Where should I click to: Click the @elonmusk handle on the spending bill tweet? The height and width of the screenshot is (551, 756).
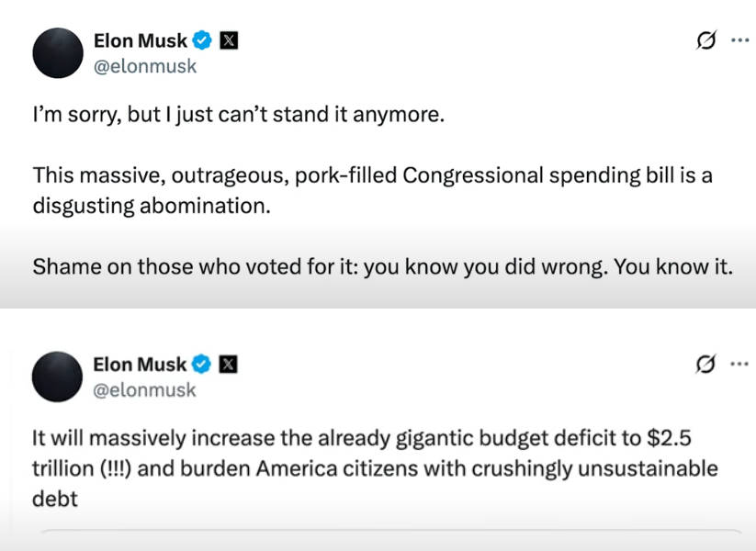click(x=145, y=66)
